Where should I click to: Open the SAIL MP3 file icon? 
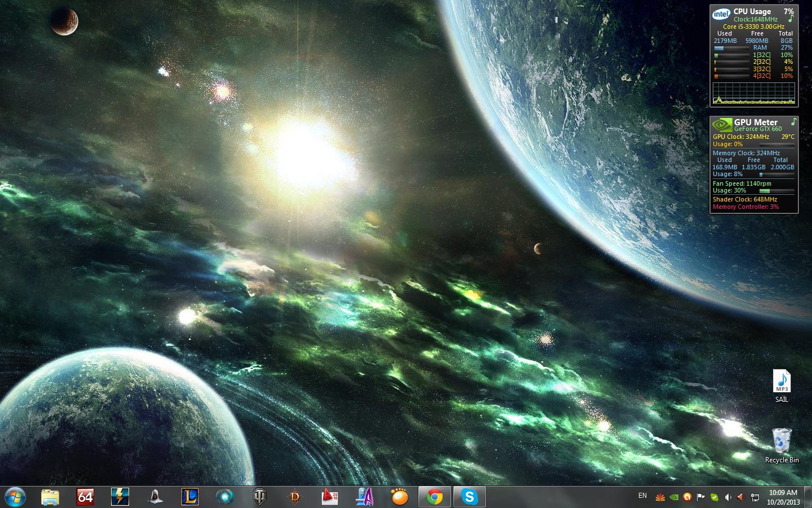click(x=782, y=386)
